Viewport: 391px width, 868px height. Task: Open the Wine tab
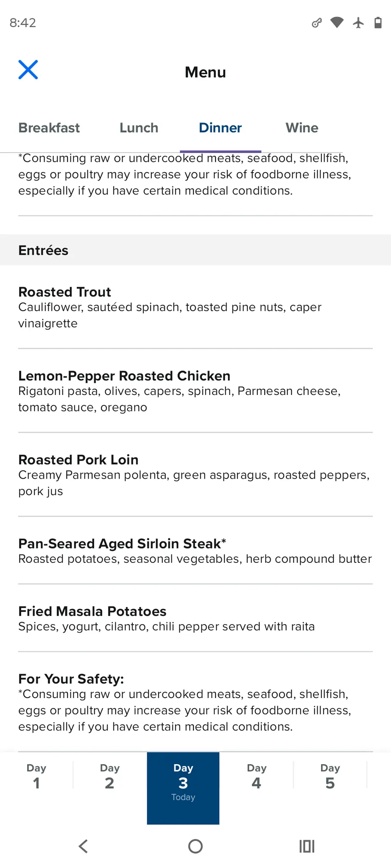coord(302,128)
